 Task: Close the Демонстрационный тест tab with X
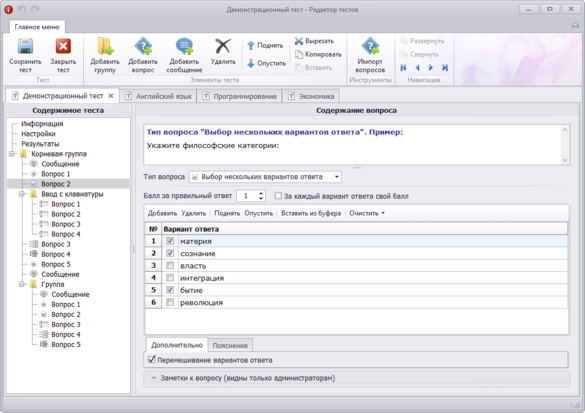111,96
